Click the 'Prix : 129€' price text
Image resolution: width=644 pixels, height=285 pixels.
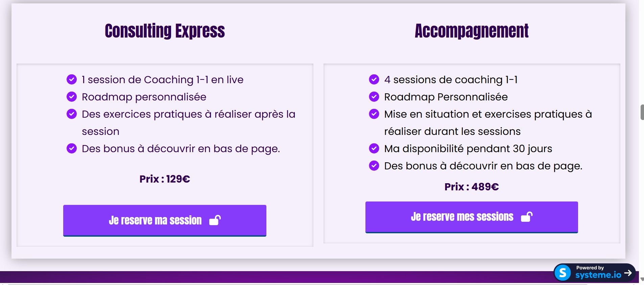click(165, 179)
